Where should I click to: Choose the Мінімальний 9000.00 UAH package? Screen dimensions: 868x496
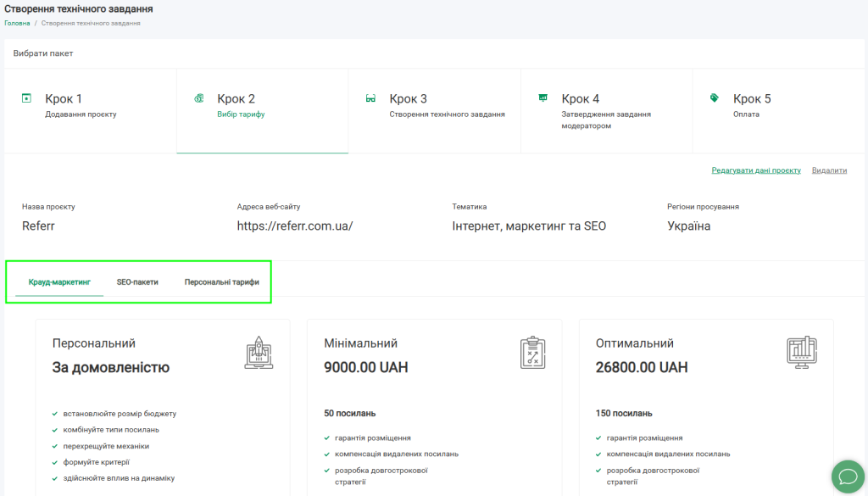[365, 367]
